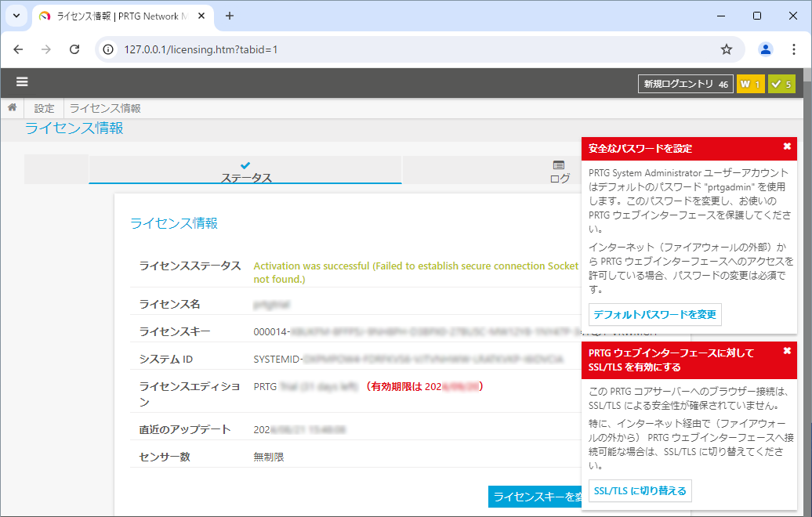This screenshot has width=812, height=517.
Task: Go to PRTG home via house icon
Action: [12, 107]
